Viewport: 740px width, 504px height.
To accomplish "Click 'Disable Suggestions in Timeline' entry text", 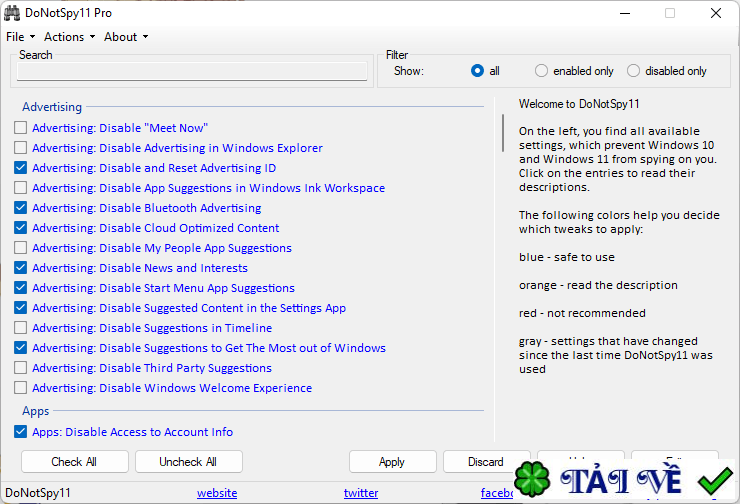I will [152, 328].
